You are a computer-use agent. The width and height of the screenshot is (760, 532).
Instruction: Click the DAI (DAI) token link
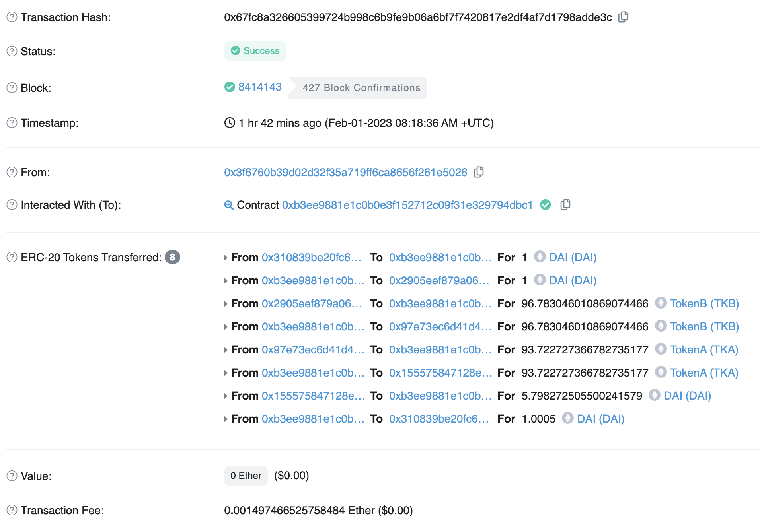[572, 257]
